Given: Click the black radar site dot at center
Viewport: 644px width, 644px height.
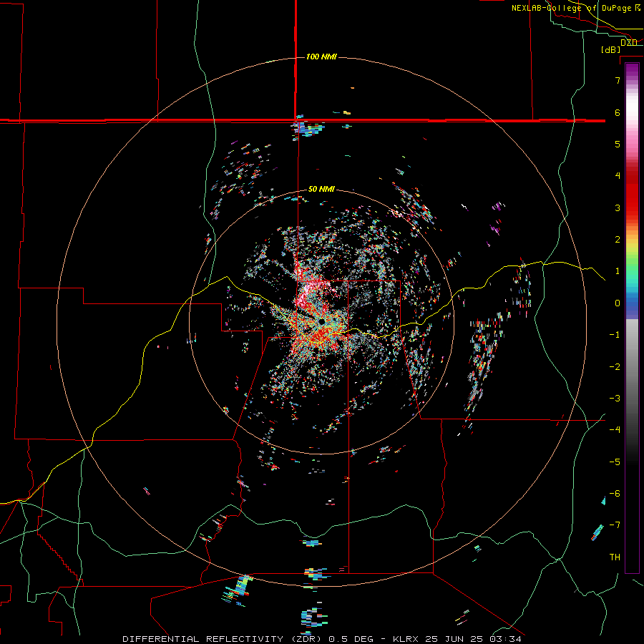Looking at the screenshot, I should tap(321, 321).
